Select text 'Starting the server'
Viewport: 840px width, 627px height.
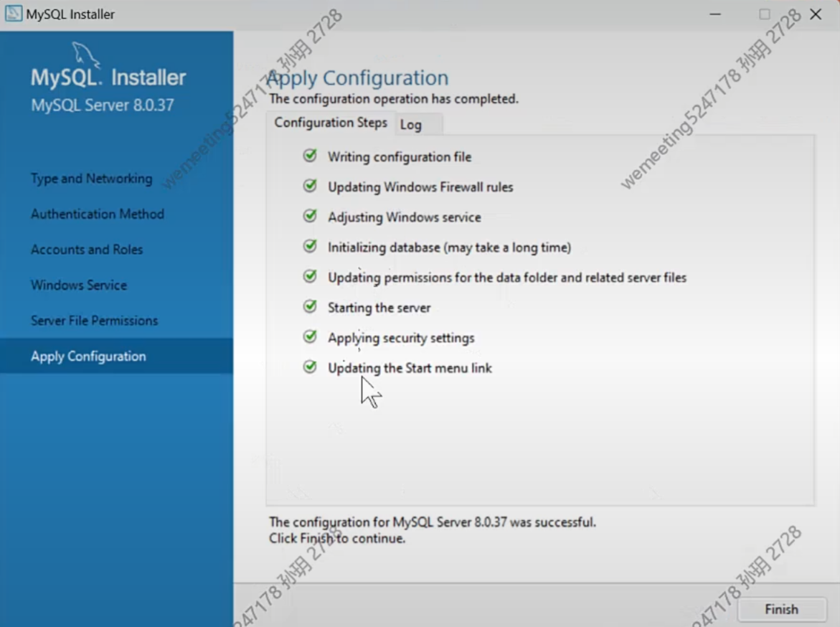coord(379,308)
